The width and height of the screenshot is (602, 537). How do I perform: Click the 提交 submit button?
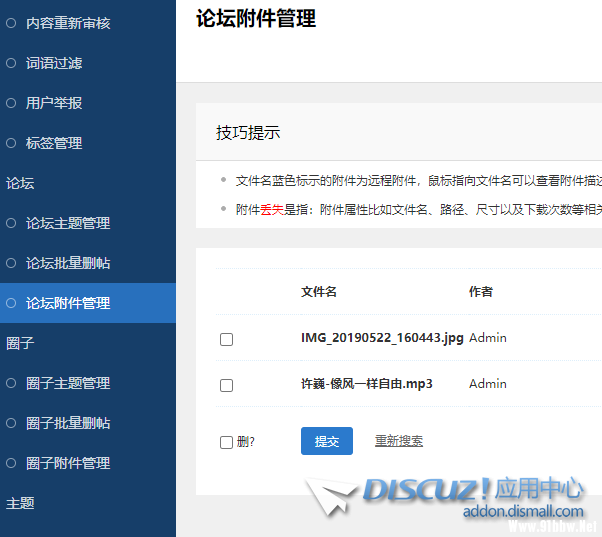click(x=326, y=441)
